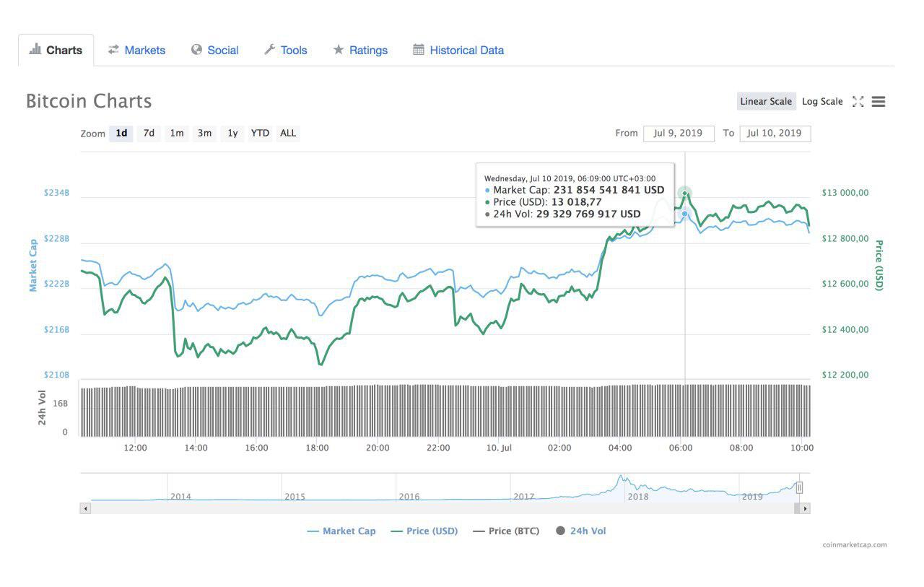
Task: Click the 2017 label in navigator
Action: point(523,496)
